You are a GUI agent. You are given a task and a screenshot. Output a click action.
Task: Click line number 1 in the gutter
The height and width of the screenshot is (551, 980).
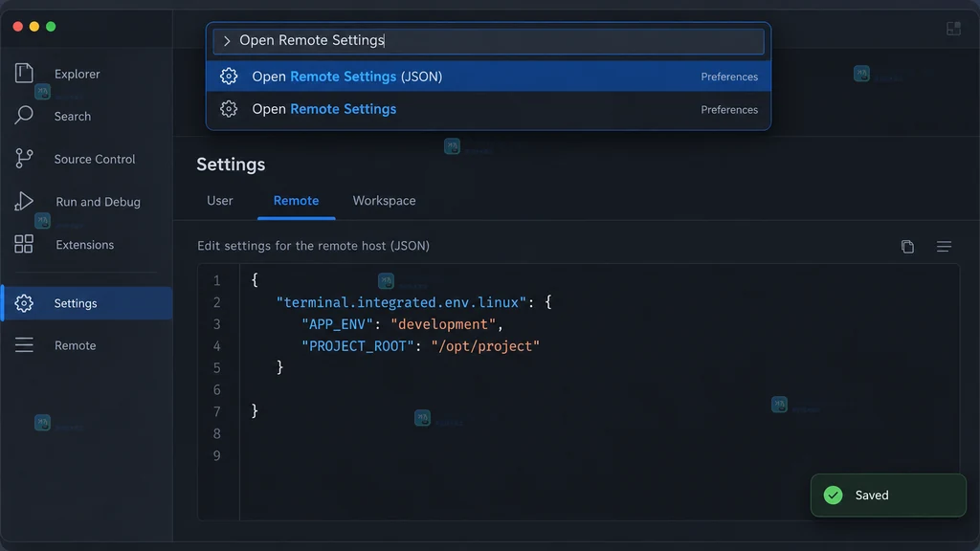click(x=217, y=280)
